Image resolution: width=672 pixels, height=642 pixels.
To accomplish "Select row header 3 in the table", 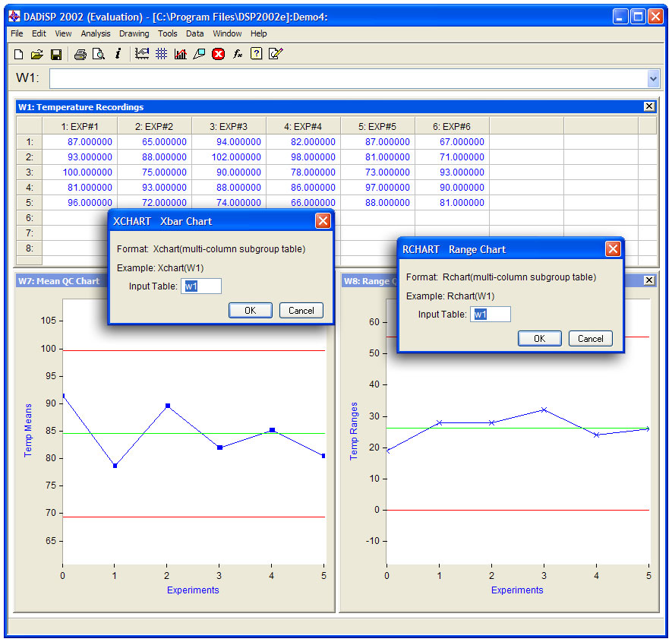I will [x=29, y=172].
